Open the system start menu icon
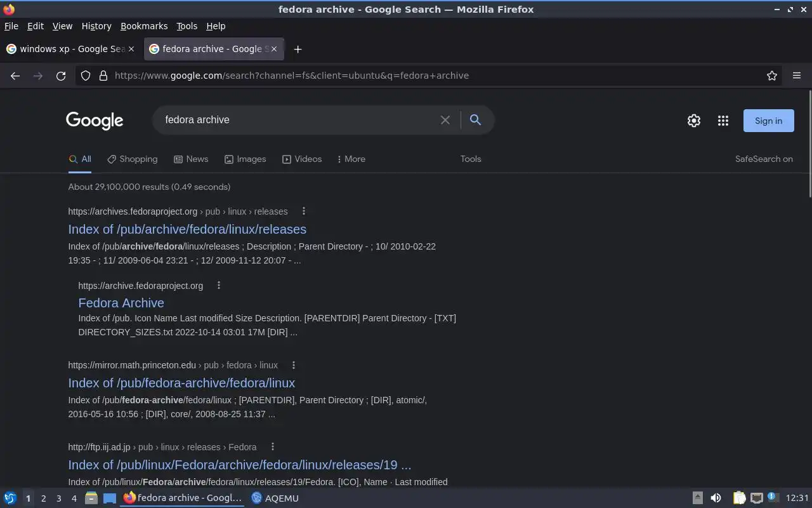Viewport: 812px width, 508px height. (10, 498)
